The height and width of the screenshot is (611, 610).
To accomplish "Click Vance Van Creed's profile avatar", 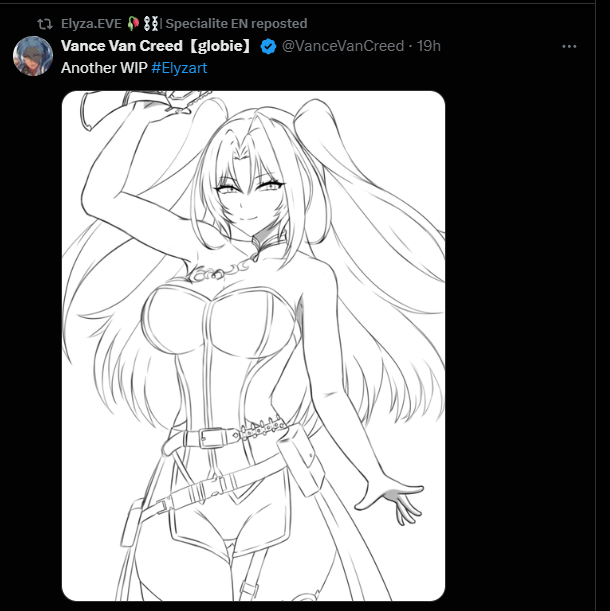I will click(x=32, y=56).
